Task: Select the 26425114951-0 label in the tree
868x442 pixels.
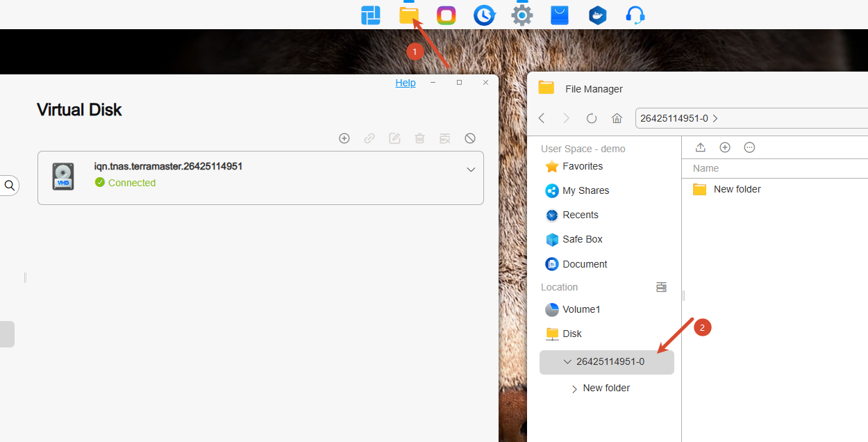Action: 610,361
